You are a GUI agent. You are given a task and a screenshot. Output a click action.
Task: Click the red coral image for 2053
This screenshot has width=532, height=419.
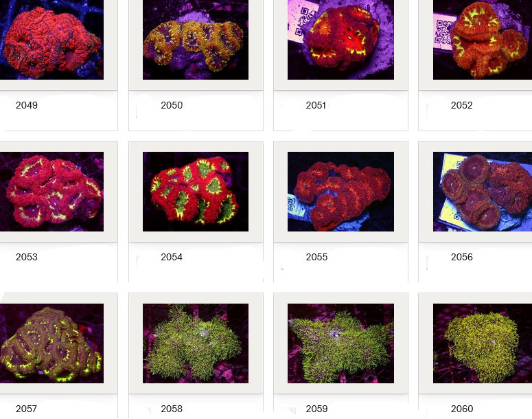tap(51, 192)
